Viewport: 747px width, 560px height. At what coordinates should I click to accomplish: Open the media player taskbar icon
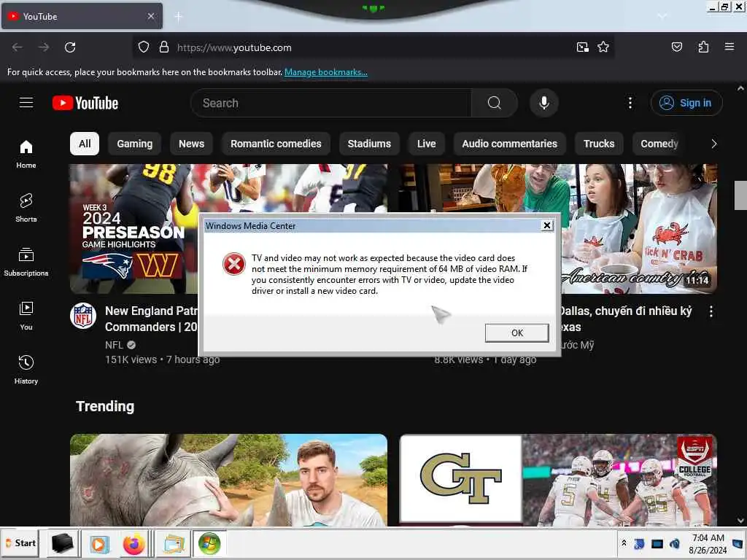99,544
